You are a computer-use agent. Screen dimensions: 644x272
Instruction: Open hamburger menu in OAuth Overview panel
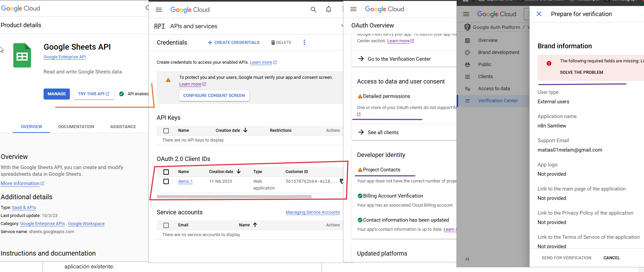(x=353, y=9)
